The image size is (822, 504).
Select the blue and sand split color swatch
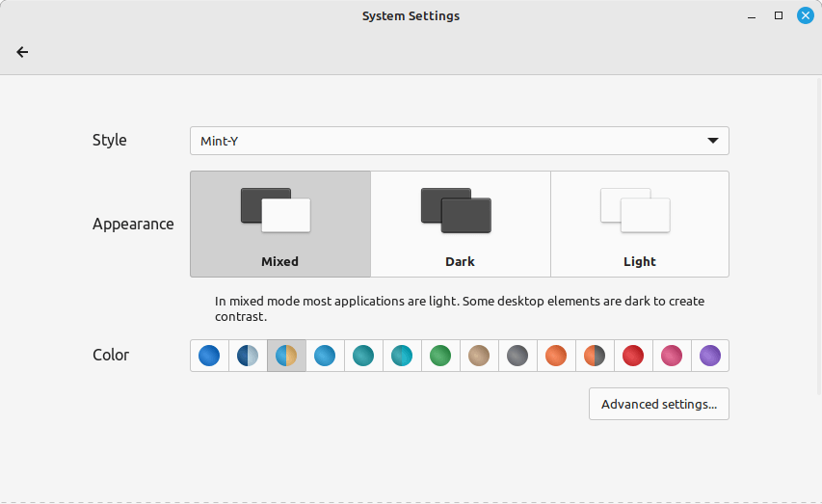tap(286, 356)
